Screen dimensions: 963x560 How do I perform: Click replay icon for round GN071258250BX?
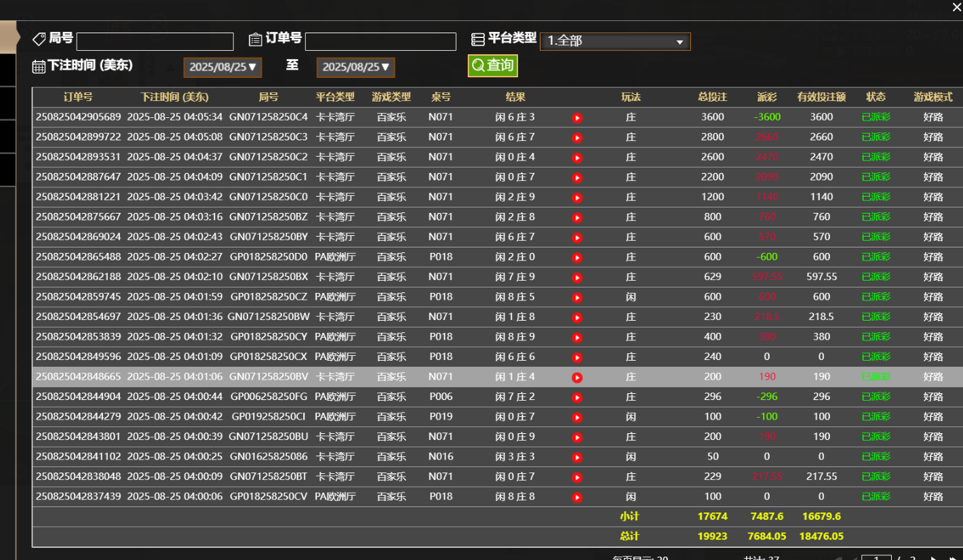click(x=577, y=278)
